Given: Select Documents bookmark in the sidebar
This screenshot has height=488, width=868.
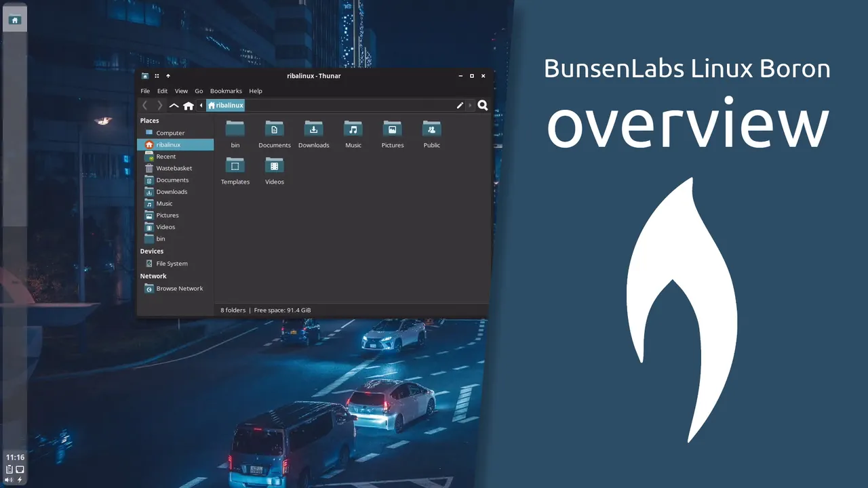Looking at the screenshot, I should tap(175, 180).
